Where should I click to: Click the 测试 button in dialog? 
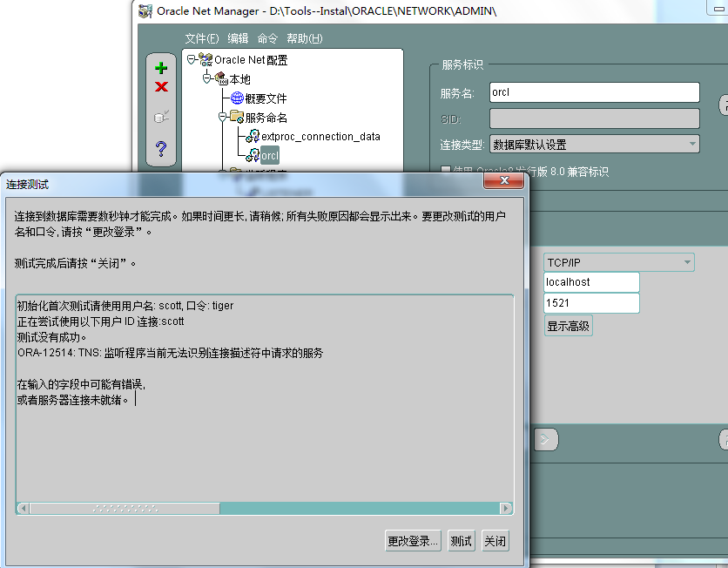point(461,541)
